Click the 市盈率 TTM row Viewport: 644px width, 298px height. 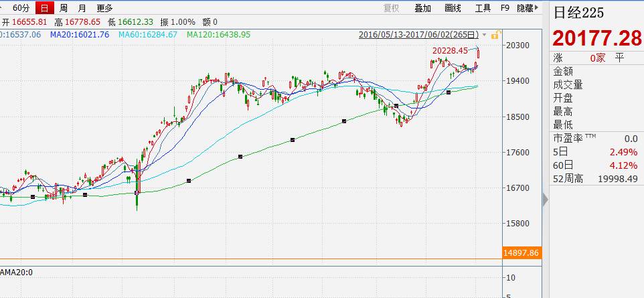coord(596,139)
